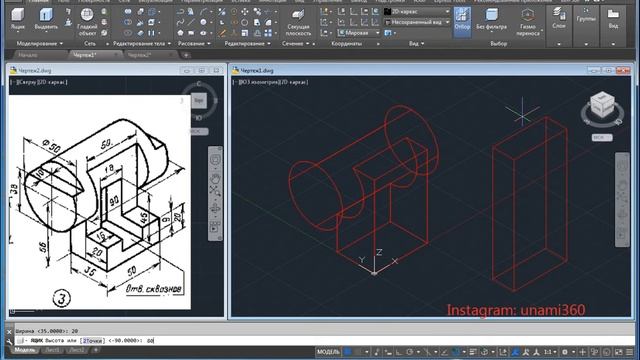This screenshot has width=640, height=360.
Task: Click the customization menu icon in status bar
Action: point(630,351)
